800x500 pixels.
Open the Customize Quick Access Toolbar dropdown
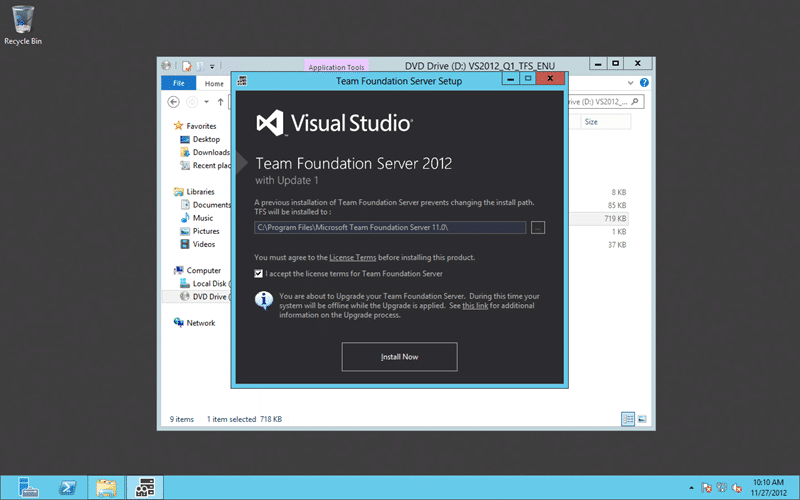point(212,66)
